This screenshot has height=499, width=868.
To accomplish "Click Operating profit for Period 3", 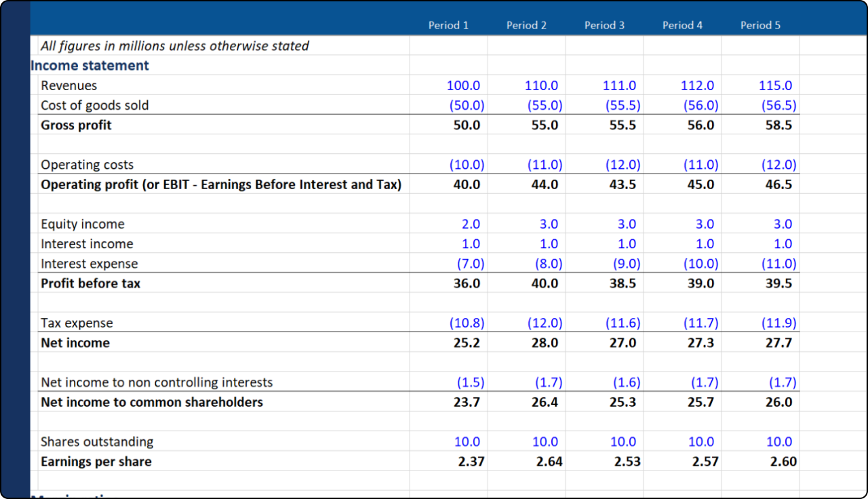I will tap(623, 184).
